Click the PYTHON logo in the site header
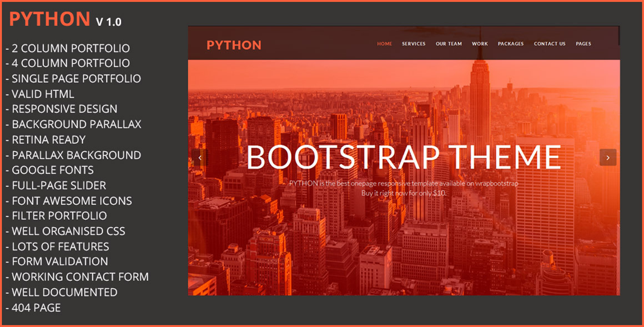This screenshot has width=644, height=327. click(x=234, y=45)
